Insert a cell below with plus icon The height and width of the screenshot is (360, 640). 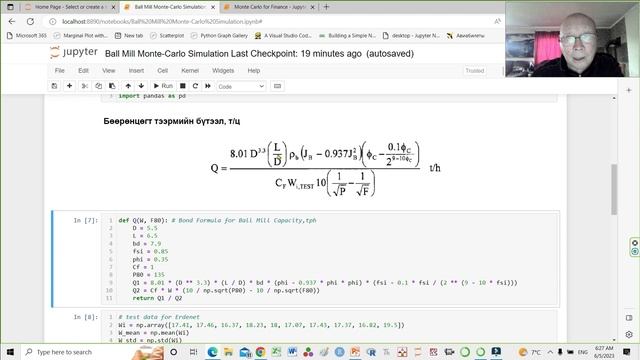point(69,86)
